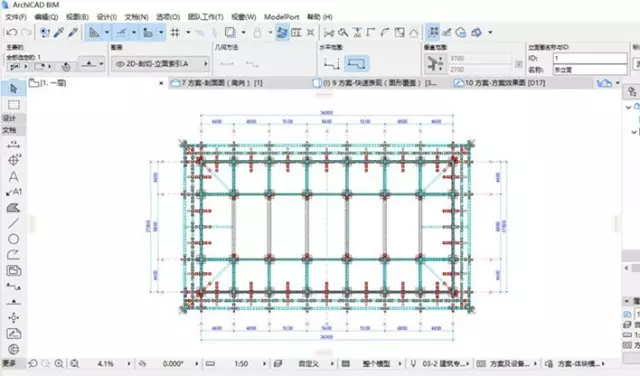The width and height of the screenshot is (640, 376).
Task: Select the first horizontal range option
Action: tap(332, 64)
